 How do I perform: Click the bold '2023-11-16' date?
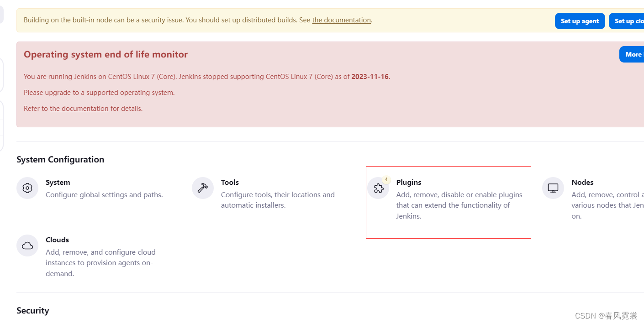(370, 77)
